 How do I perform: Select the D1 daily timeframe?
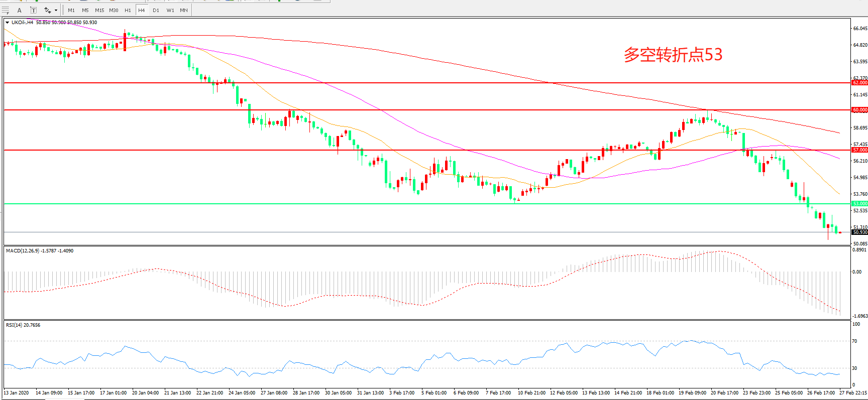click(156, 10)
